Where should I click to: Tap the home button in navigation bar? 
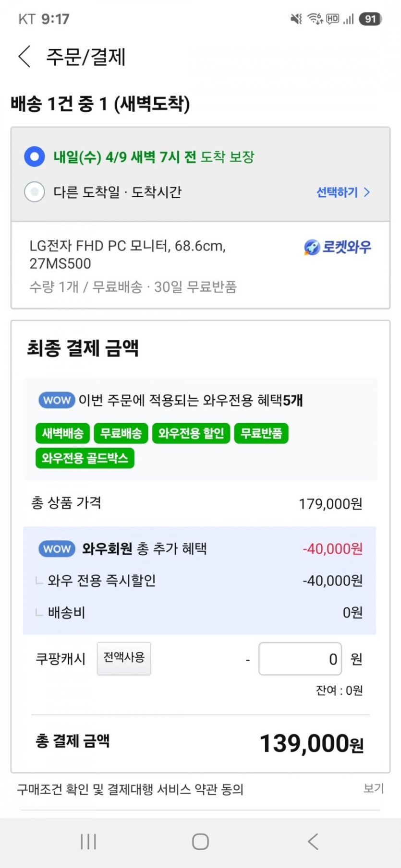point(200,841)
